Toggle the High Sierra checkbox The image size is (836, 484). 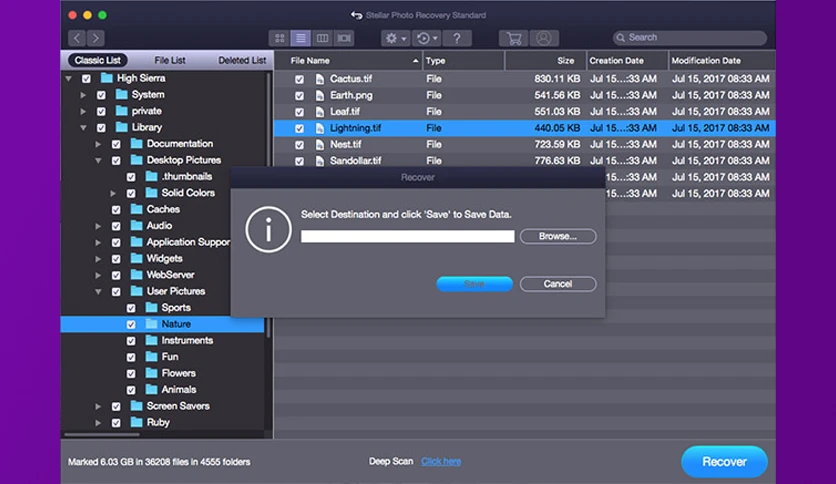click(86, 79)
